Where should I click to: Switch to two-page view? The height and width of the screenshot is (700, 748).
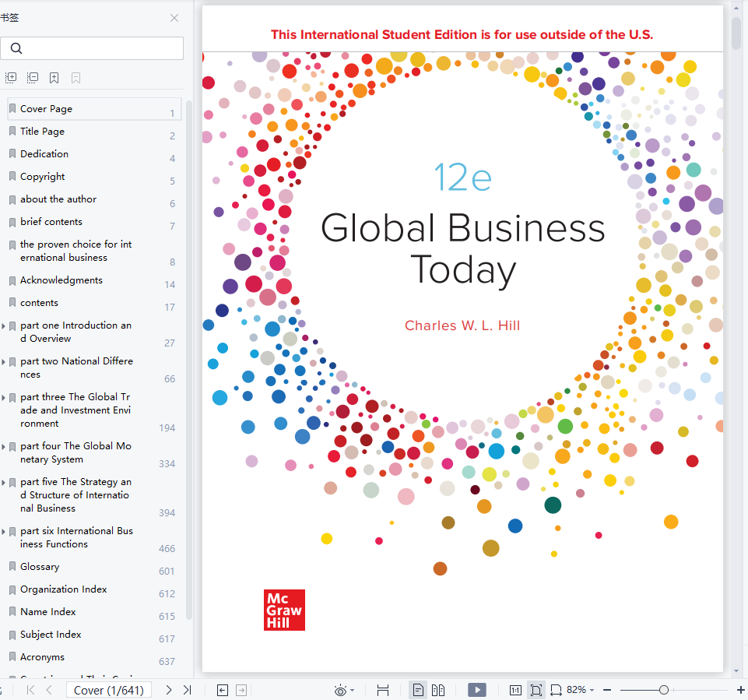438,691
